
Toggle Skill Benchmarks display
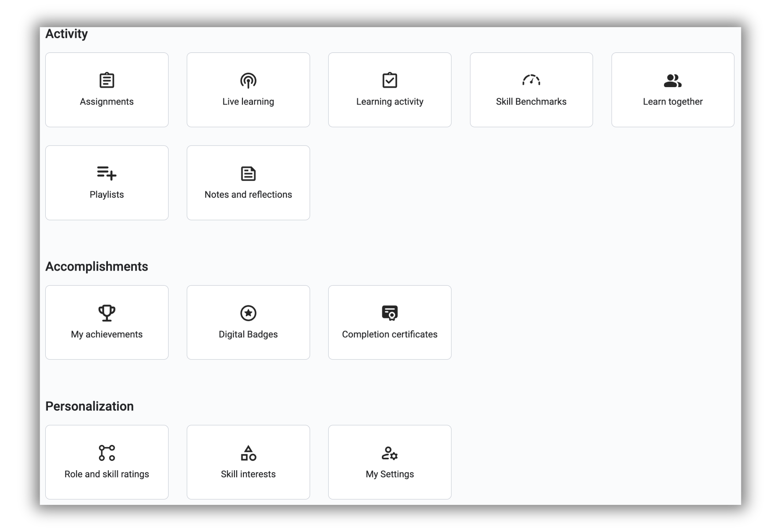[x=531, y=90]
